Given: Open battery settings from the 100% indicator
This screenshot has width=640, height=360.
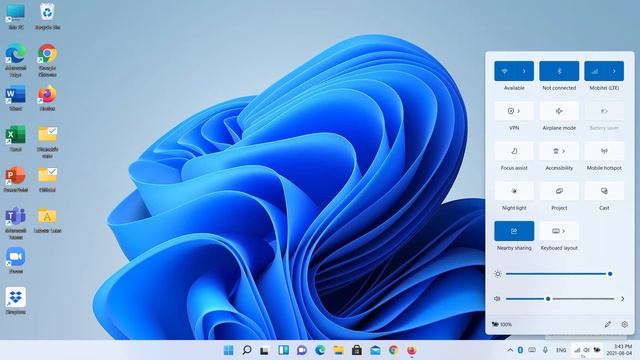Looking at the screenshot, I should pos(502,324).
